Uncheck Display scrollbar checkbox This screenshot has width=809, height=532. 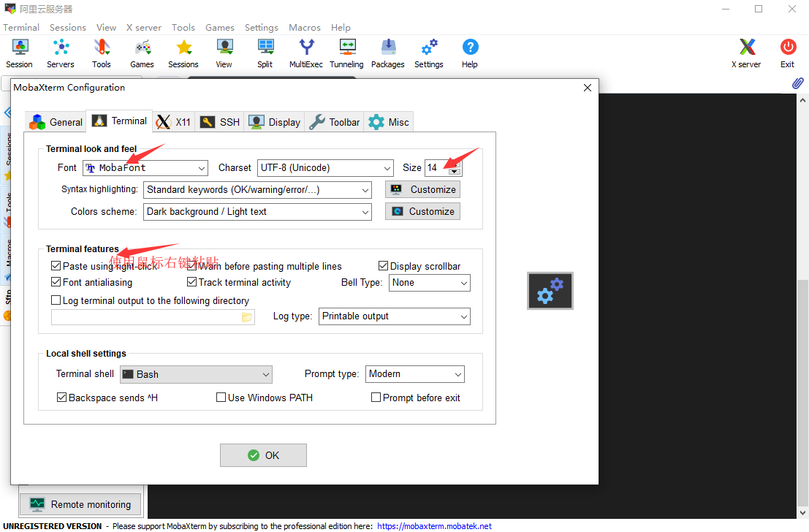(384, 266)
